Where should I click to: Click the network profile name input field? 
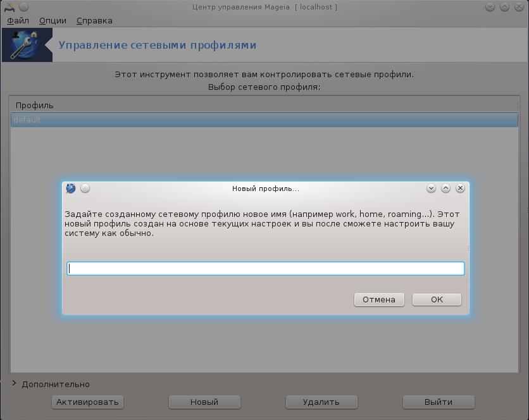coord(266,269)
